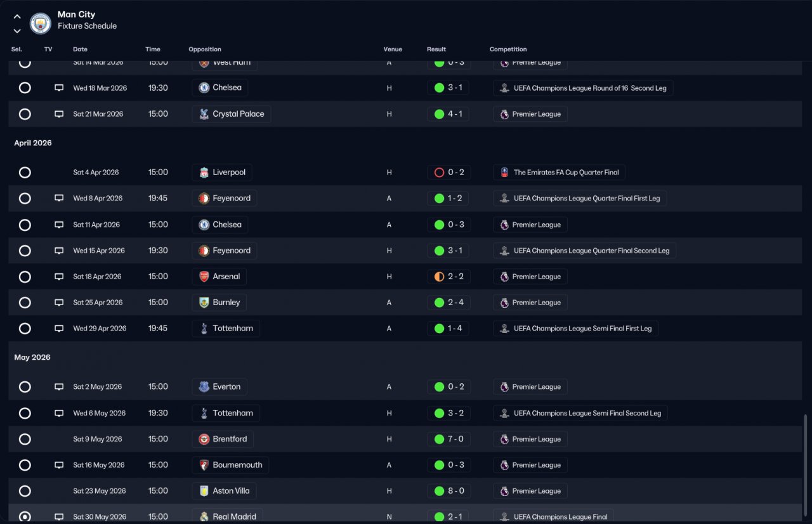Open the 4 - 1 Crystal Palace result

coord(449,114)
